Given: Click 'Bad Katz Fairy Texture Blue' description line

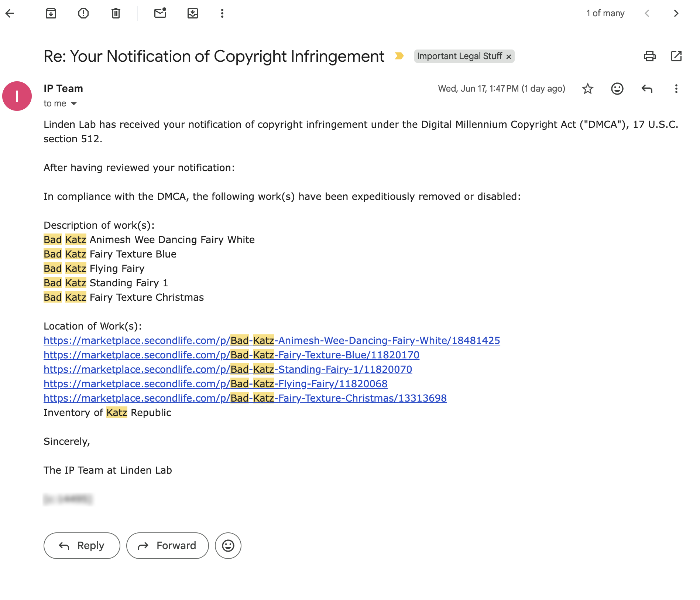Looking at the screenshot, I should [x=110, y=254].
